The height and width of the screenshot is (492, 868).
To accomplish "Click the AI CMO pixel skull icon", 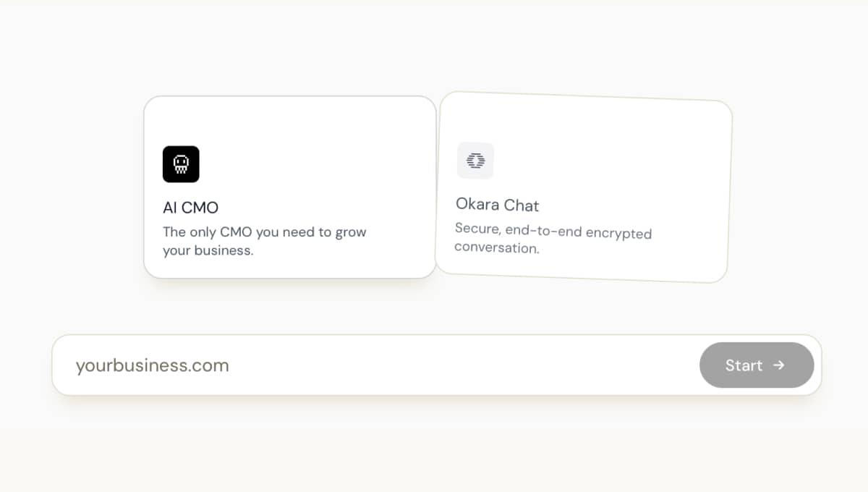I will pyautogui.click(x=181, y=164).
